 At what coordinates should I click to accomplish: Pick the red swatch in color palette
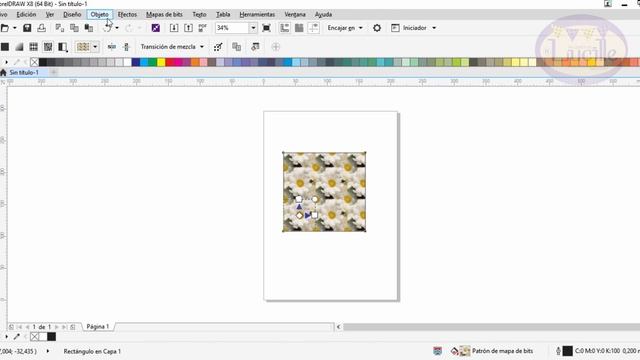pos(170,62)
